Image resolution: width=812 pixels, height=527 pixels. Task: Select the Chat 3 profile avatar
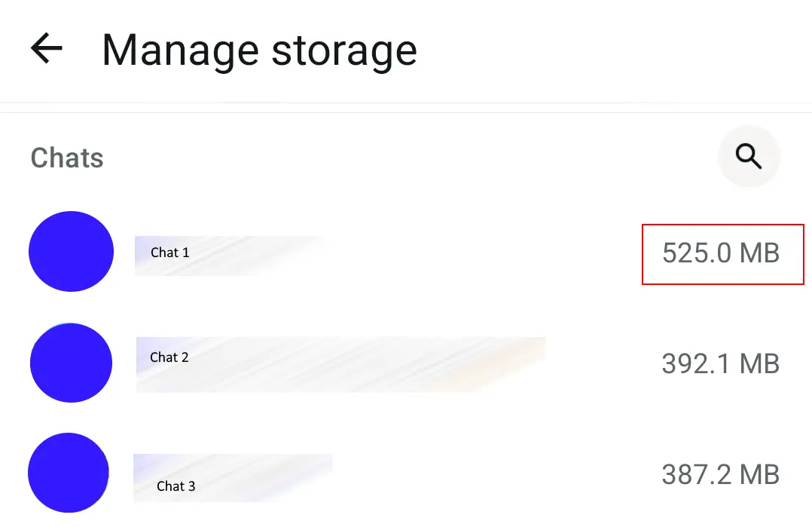(68, 473)
